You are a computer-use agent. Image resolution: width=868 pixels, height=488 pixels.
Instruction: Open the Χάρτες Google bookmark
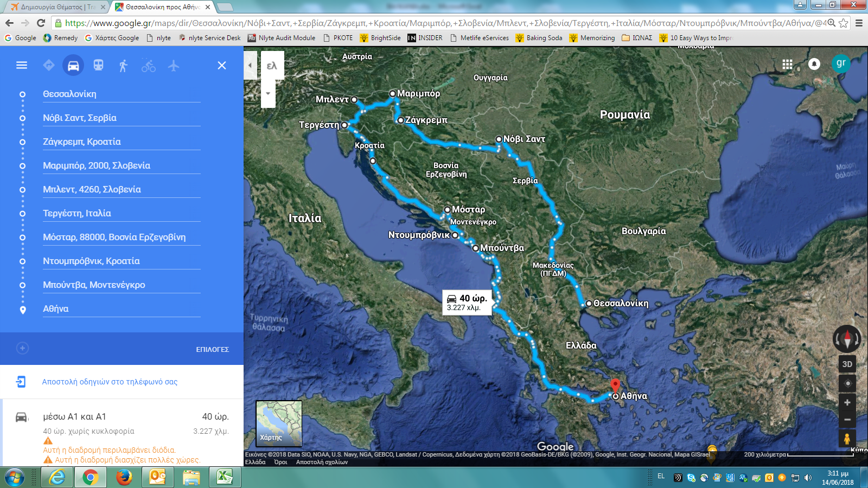(112, 38)
